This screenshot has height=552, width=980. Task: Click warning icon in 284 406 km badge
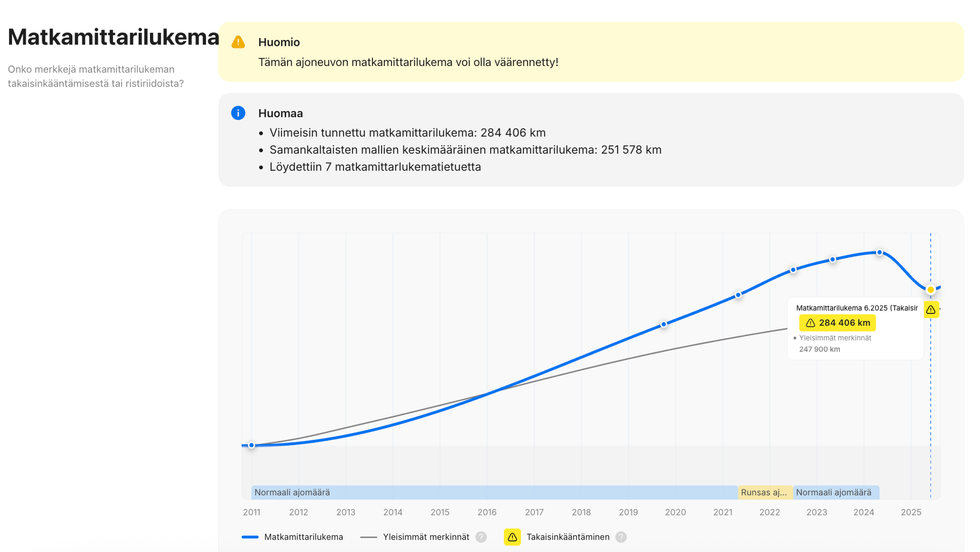(x=810, y=323)
